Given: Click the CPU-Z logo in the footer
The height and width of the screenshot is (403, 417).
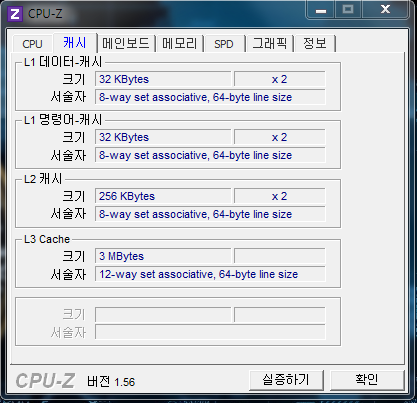Looking at the screenshot, I should click(x=45, y=381).
